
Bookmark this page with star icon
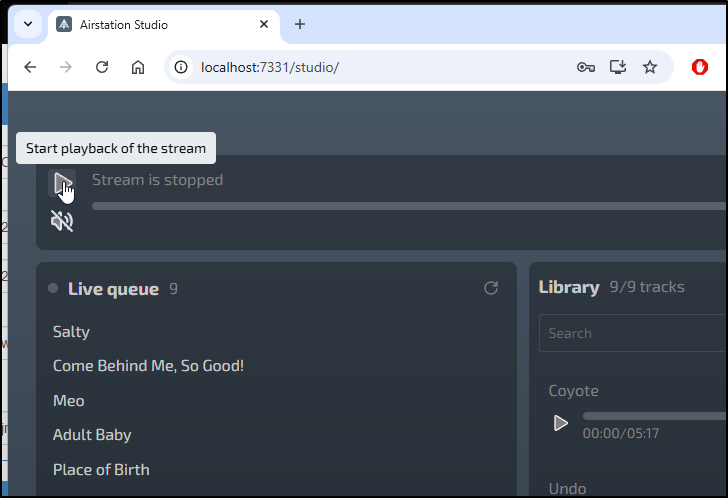(650, 67)
